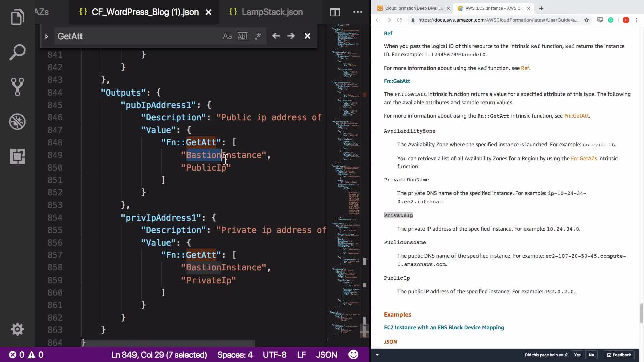644x362 pixels.
Task: Click the Fn::GetAZs link
Action: [x=584, y=158]
